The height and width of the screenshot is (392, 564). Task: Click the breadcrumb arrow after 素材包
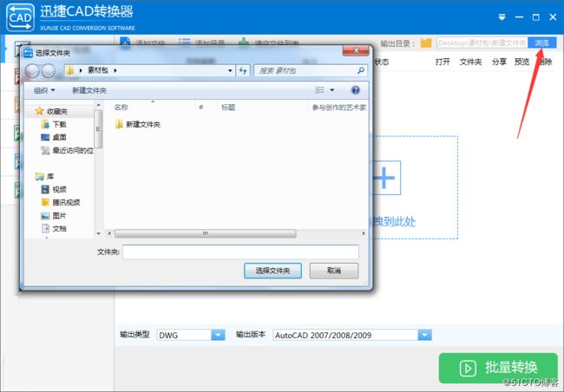click(x=115, y=70)
